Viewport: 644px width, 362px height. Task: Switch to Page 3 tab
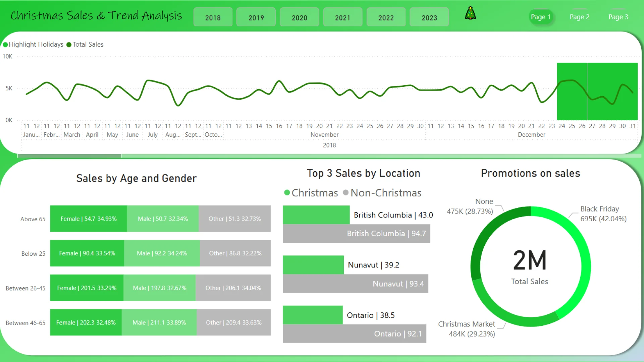(x=619, y=17)
